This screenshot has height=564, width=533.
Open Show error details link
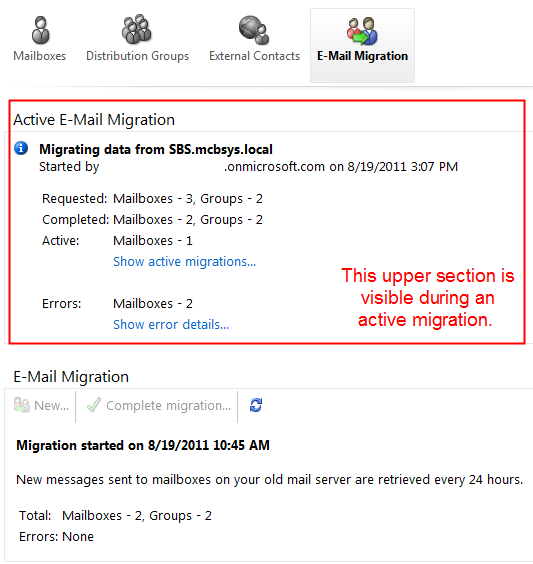(x=171, y=324)
